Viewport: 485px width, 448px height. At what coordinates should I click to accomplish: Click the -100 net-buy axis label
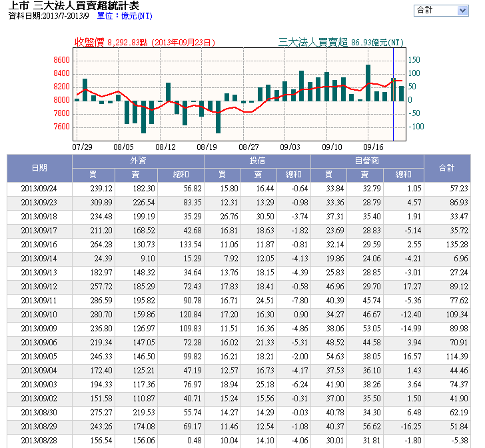click(x=416, y=127)
